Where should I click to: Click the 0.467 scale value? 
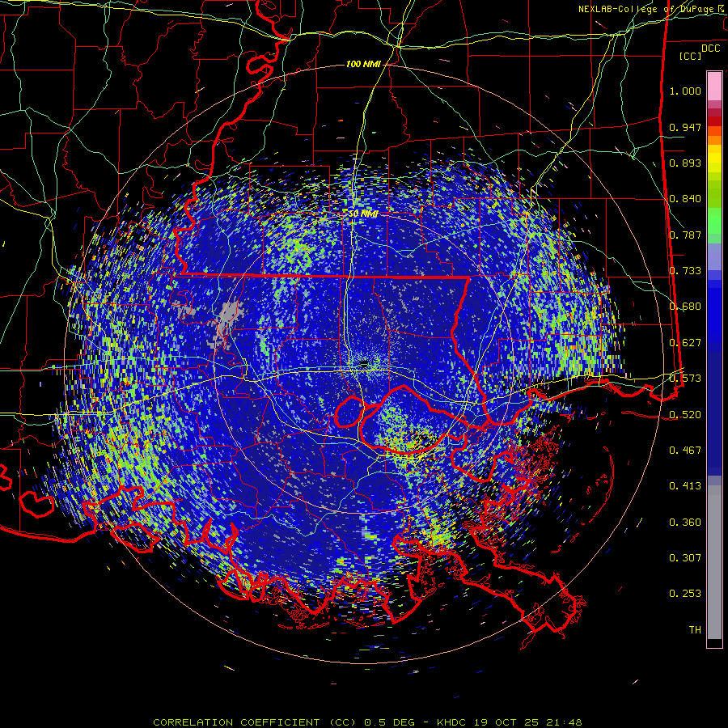tap(685, 451)
